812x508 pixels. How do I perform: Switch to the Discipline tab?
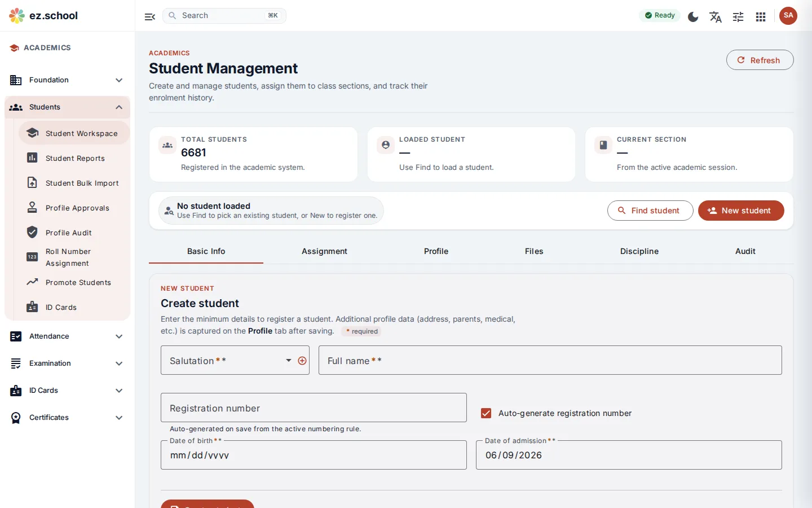pyautogui.click(x=639, y=251)
